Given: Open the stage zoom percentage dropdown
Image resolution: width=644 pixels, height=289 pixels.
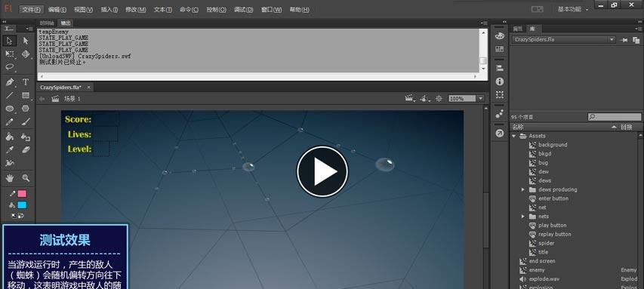Looking at the screenshot, I should tap(480, 99).
